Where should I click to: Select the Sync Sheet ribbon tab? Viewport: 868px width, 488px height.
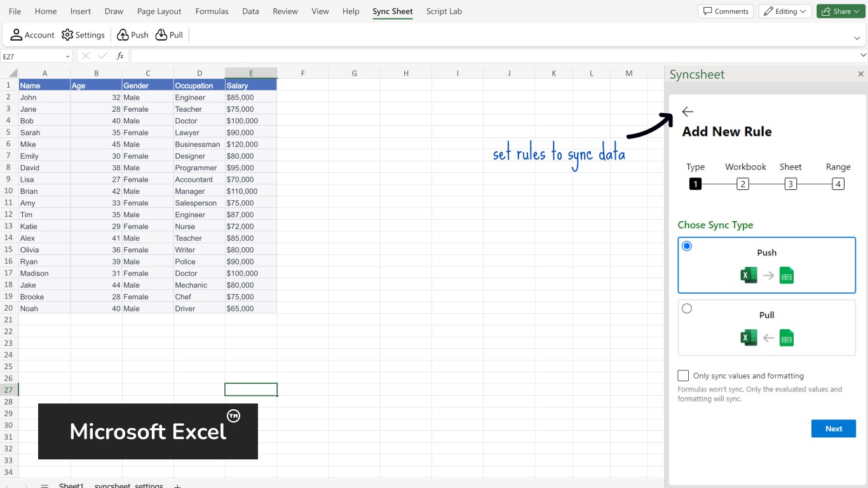[393, 11]
